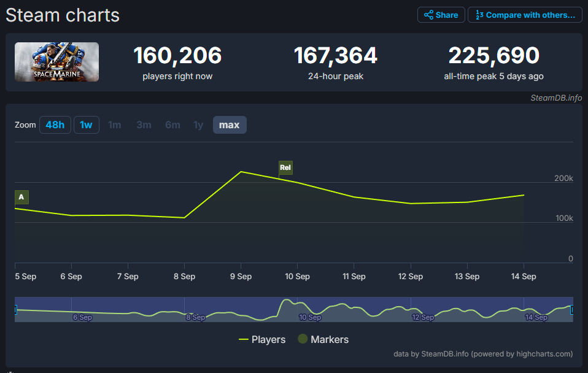Click right navigator range handle
Screen dimensions: 588x373
[x=572, y=310]
